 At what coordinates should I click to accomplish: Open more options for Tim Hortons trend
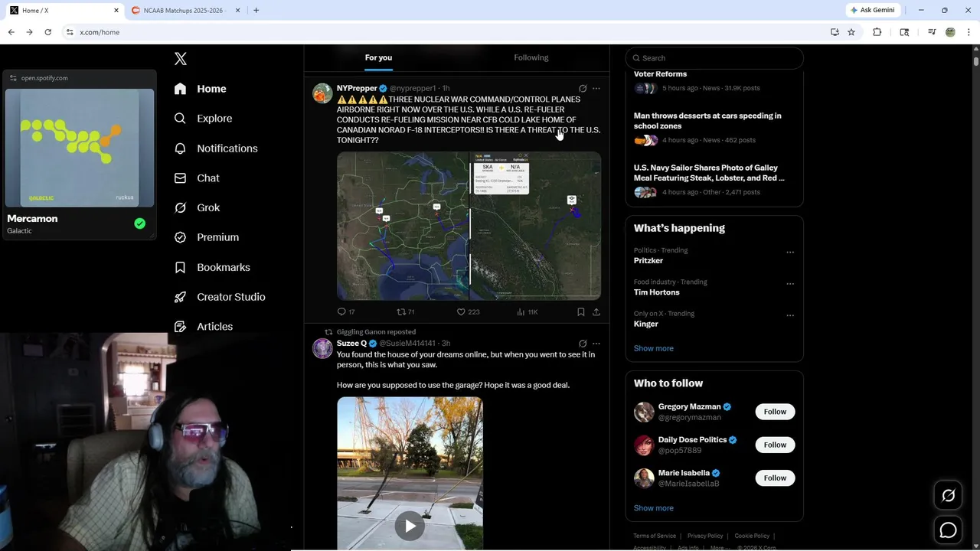790,284
